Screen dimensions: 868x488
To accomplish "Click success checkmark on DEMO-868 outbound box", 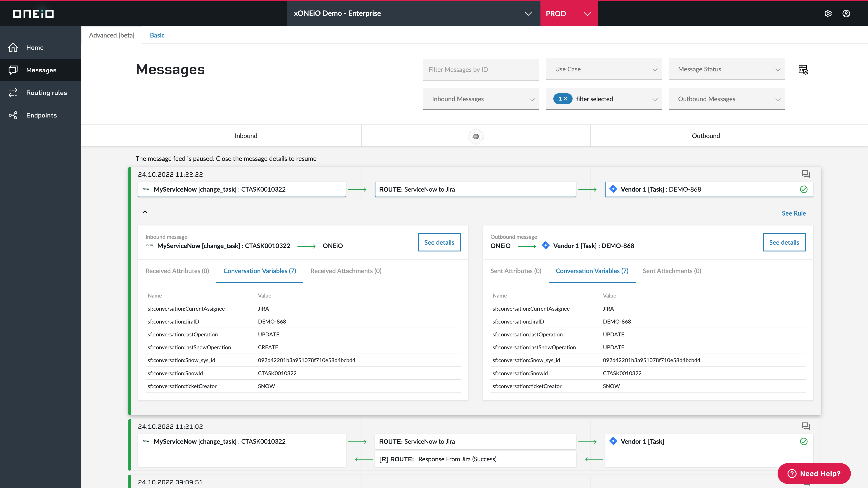I will pyautogui.click(x=804, y=189).
